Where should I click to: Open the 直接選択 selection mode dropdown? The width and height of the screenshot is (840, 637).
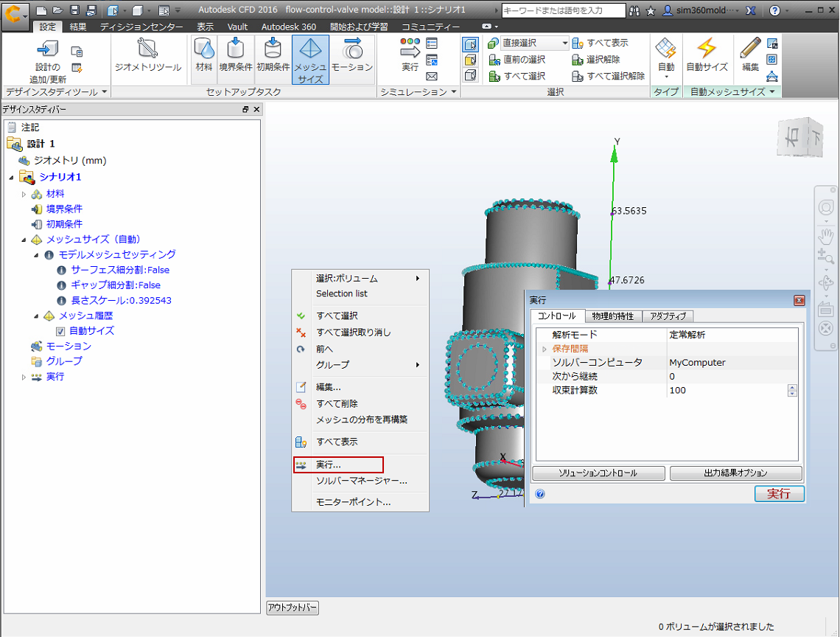coord(564,43)
